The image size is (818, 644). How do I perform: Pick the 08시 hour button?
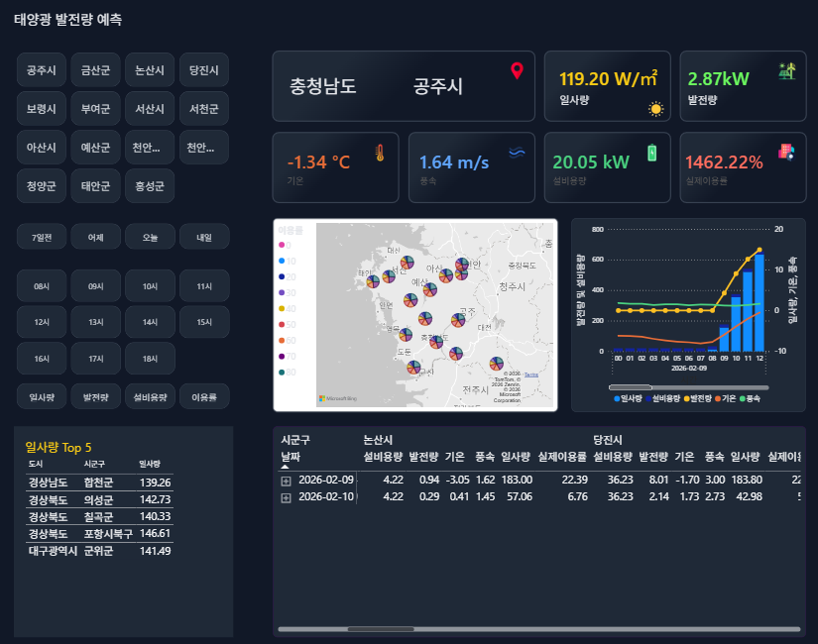42,286
